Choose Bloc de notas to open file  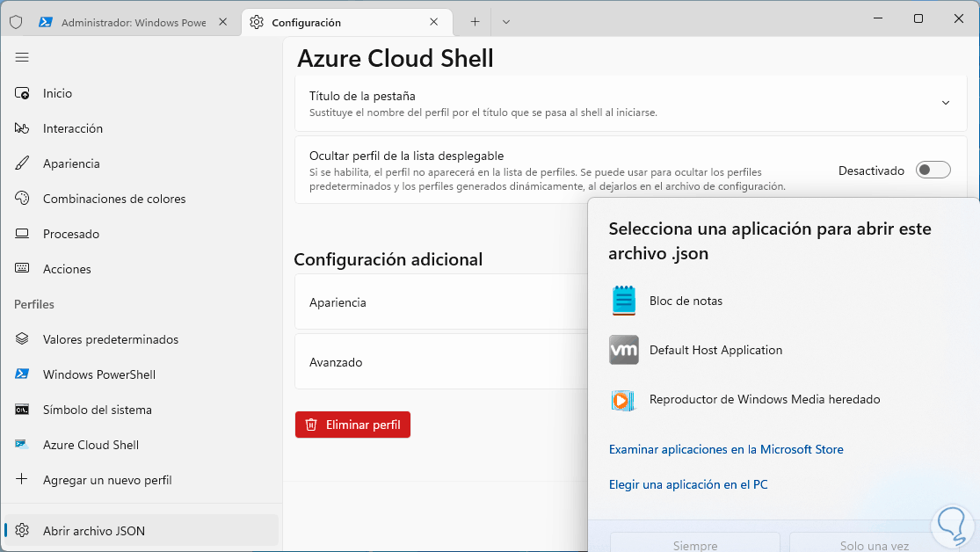(686, 301)
